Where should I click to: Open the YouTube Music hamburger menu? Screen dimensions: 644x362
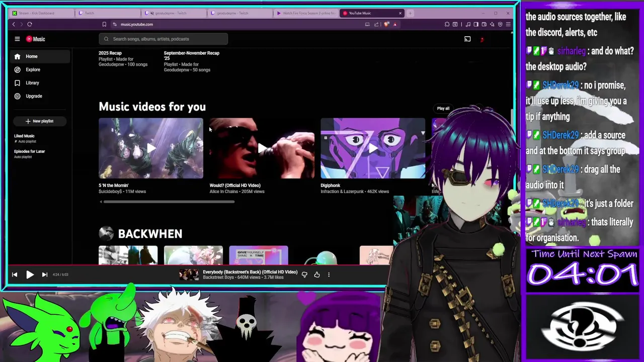[17, 39]
